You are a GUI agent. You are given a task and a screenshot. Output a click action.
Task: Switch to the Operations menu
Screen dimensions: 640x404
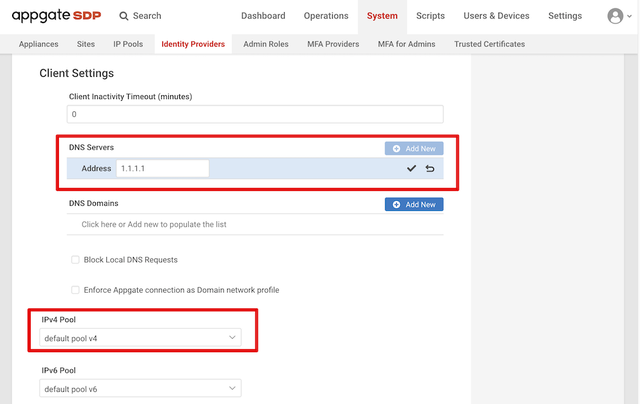tap(326, 16)
